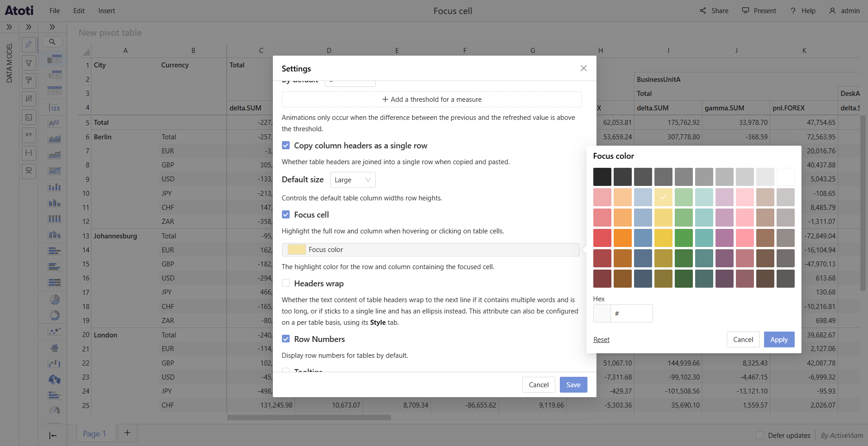Open the paint roller style panel
868x446 pixels.
29,81
